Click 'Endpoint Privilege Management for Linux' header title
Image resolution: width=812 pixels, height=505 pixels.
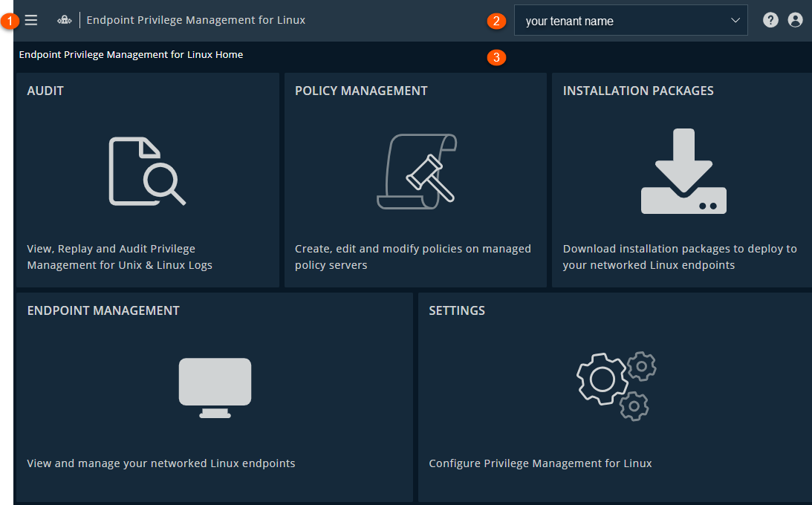click(195, 20)
